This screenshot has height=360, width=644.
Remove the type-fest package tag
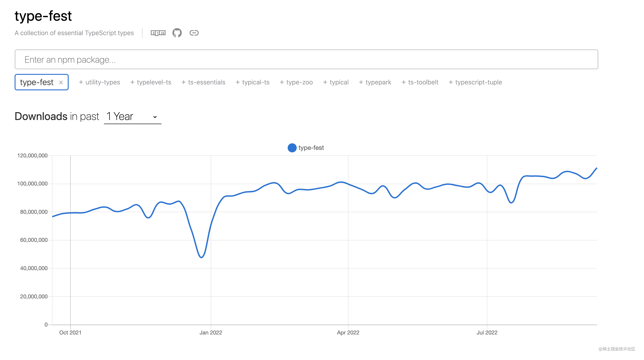tap(61, 82)
